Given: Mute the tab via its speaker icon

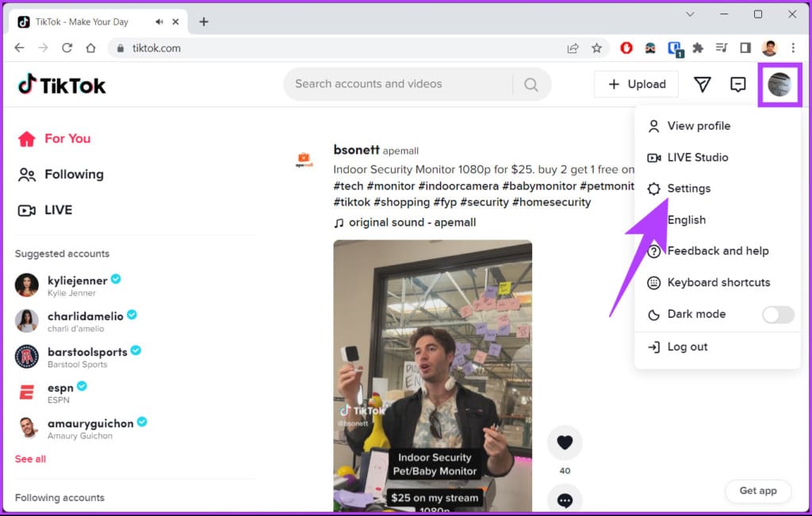Looking at the screenshot, I should coord(159,21).
